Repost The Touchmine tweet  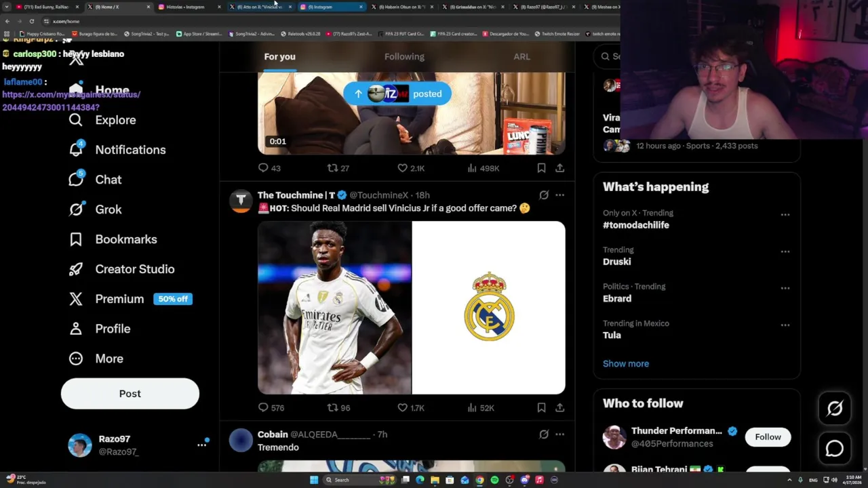[x=338, y=407]
